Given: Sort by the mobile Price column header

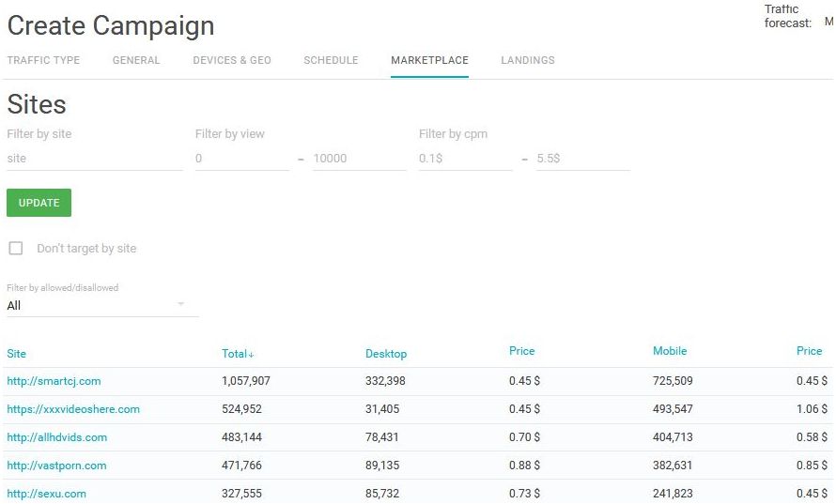Looking at the screenshot, I should [x=810, y=351].
